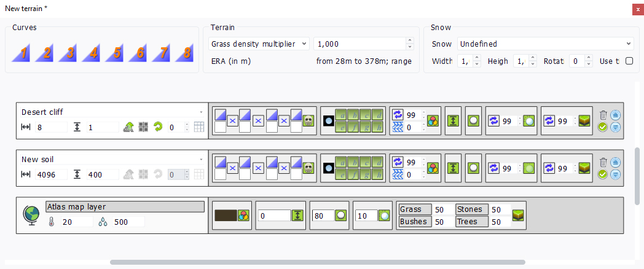Enable the 'Use t' snow checkbox
The width and height of the screenshot is (644, 269).
[x=629, y=61]
